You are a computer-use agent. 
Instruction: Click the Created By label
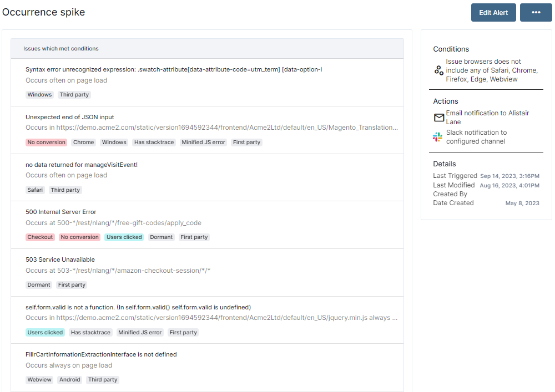[x=450, y=194]
